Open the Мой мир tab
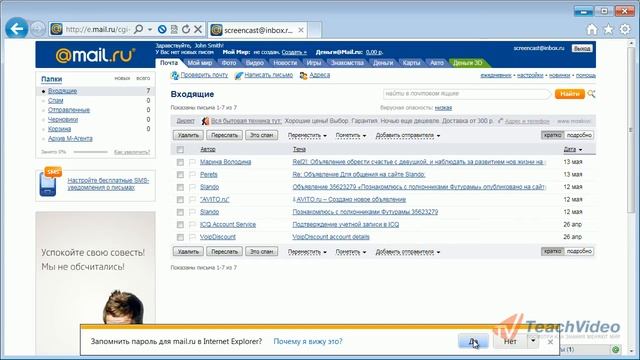This screenshot has width=640, height=360. click(x=200, y=63)
